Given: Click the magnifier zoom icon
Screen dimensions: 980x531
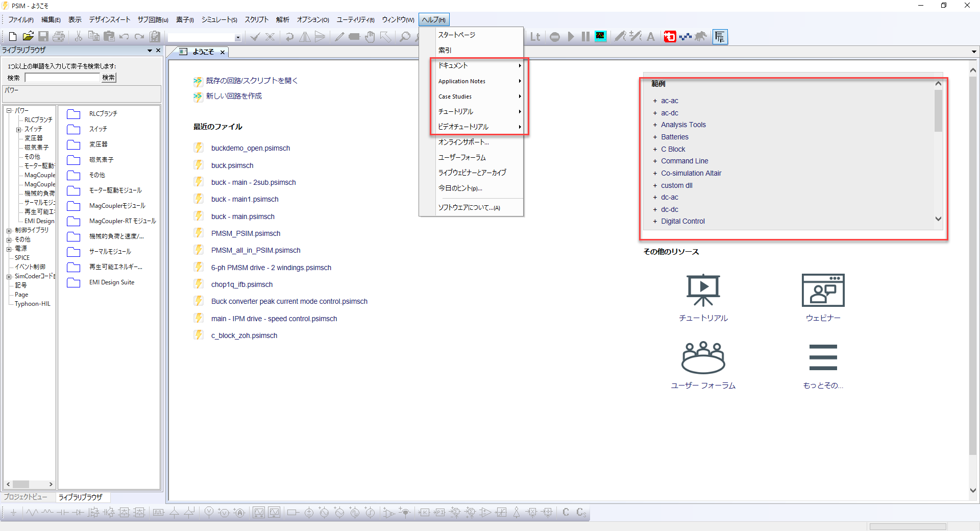Looking at the screenshot, I should click(x=405, y=37).
